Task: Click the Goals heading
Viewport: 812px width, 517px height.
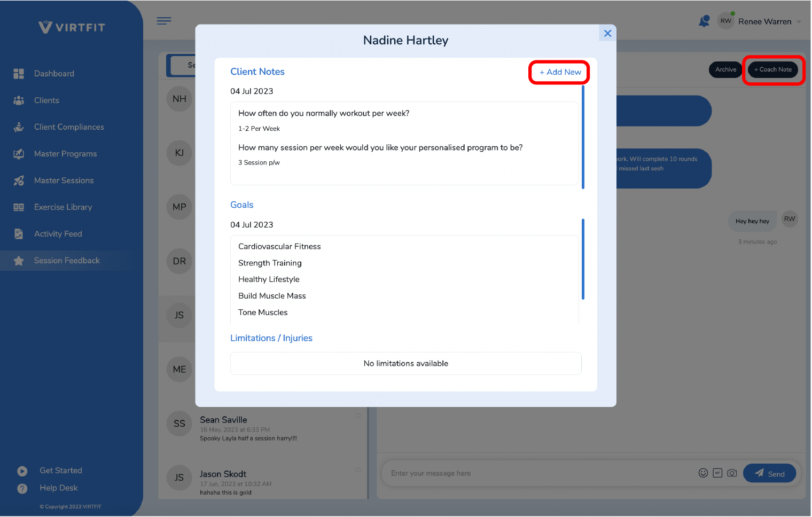Action: 242,205
